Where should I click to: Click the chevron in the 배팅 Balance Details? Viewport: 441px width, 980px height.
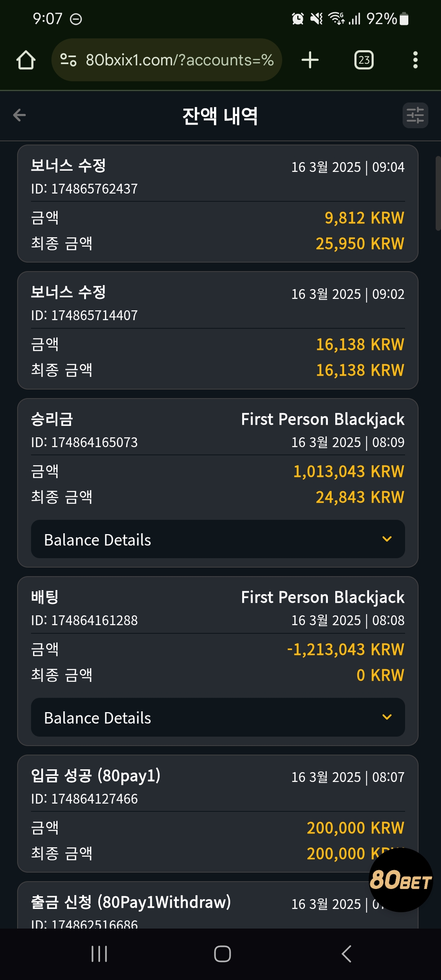(x=387, y=717)
